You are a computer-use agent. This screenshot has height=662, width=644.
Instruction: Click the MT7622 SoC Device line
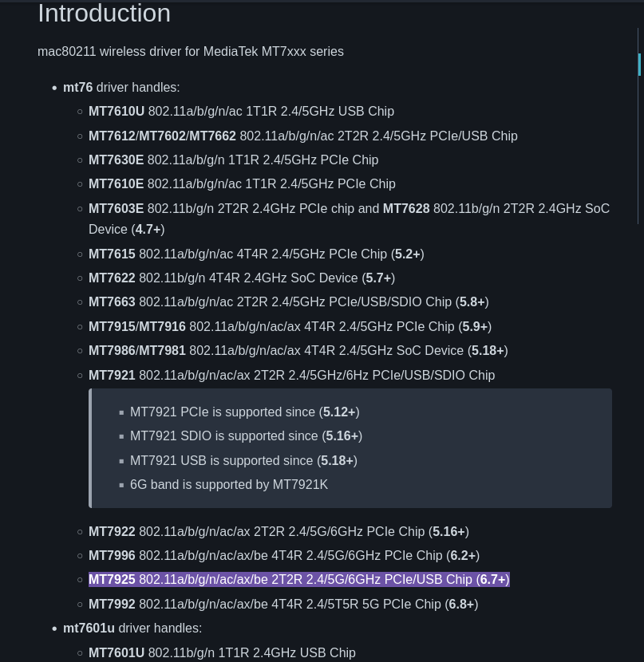[x=242, y=278]
